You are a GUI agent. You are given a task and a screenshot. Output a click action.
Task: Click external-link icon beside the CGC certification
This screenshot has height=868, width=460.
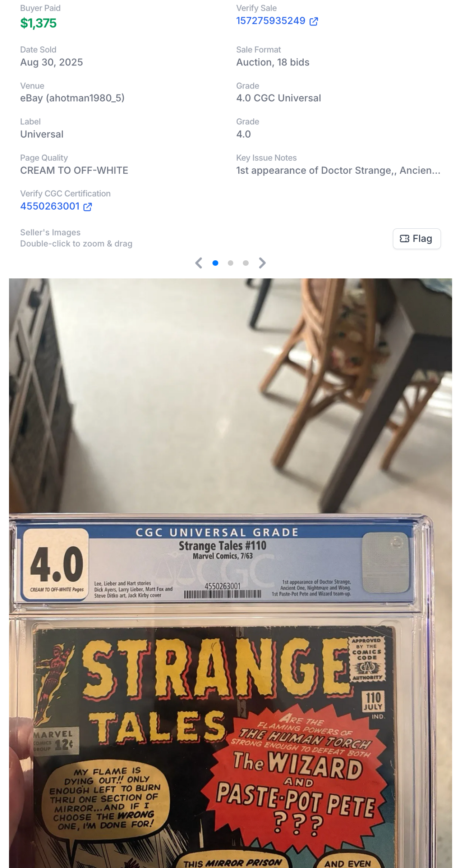pyautogui.click(x=88, y=207)
